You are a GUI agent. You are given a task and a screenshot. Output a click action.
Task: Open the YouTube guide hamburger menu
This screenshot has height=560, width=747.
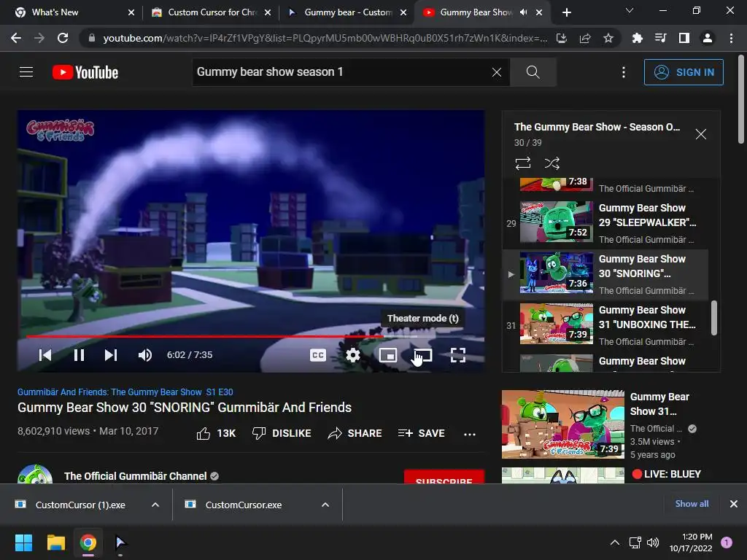tap(26, 72)
